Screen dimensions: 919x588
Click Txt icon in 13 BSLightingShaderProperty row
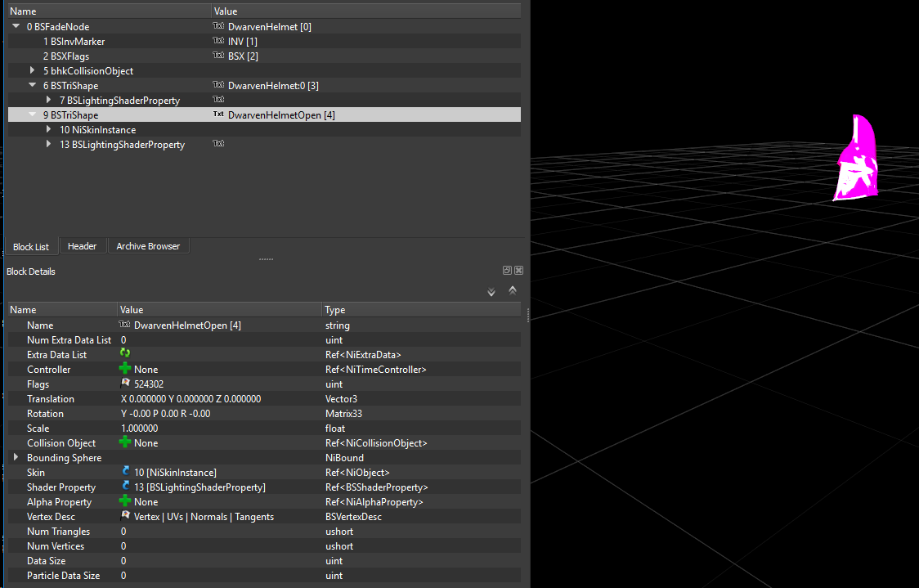(218, 143)
